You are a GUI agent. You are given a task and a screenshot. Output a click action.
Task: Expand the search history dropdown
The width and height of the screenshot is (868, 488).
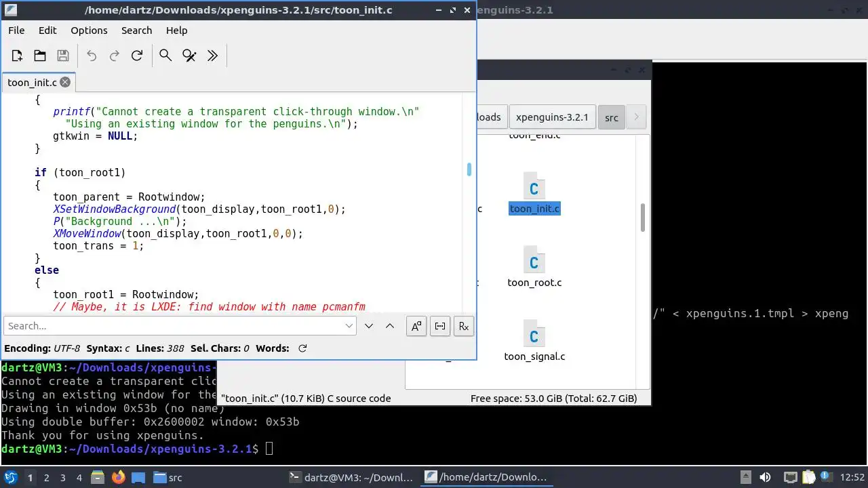[x=349, y=326]
